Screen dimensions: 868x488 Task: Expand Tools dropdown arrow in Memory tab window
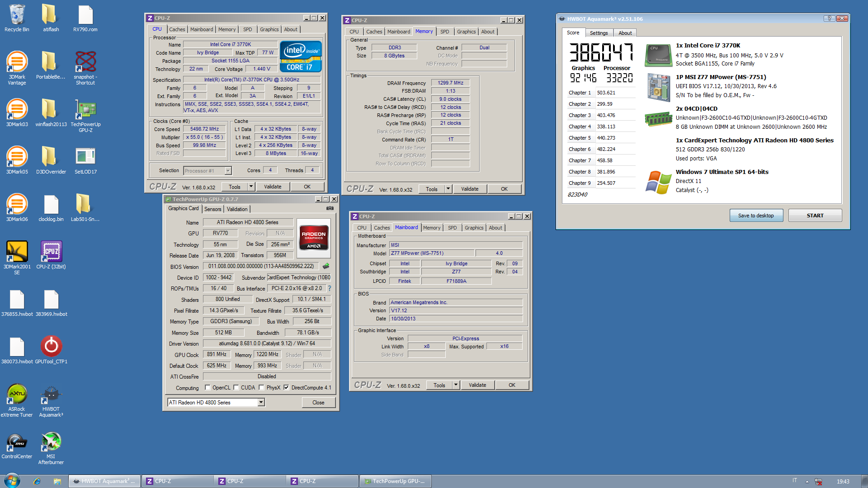click(x=448, y=189)
